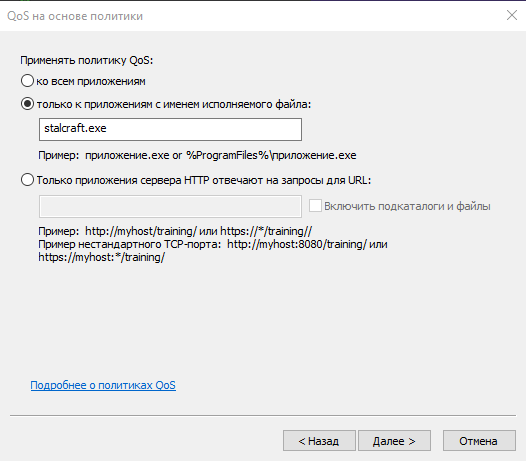Open "Подробнее о политиках QoS" link

click(103, 385)
